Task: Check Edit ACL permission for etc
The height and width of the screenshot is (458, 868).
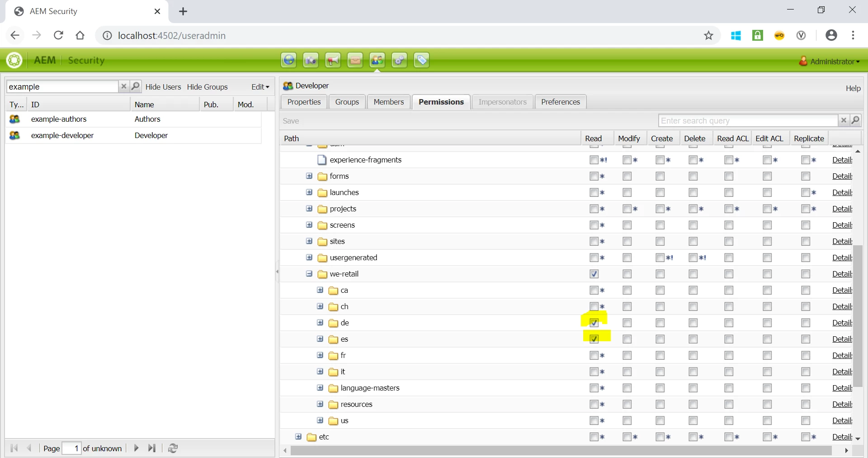Action: point(767,437)
